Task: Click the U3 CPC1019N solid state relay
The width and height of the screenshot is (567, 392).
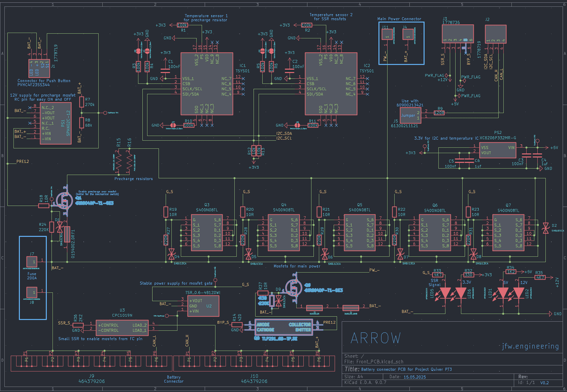Action: pyautogui.click(x=122, y=328)
